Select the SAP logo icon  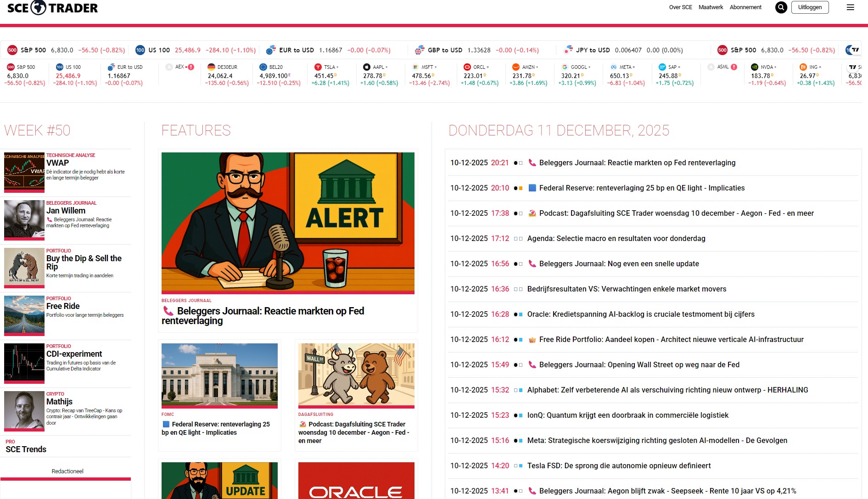662,67
